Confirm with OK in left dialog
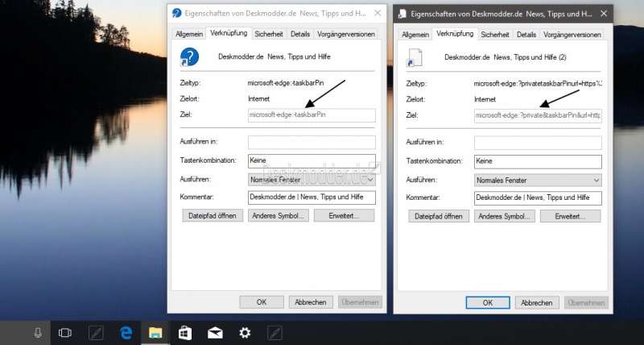Screen dimensions: 644x345 click(x=262, y=301)
